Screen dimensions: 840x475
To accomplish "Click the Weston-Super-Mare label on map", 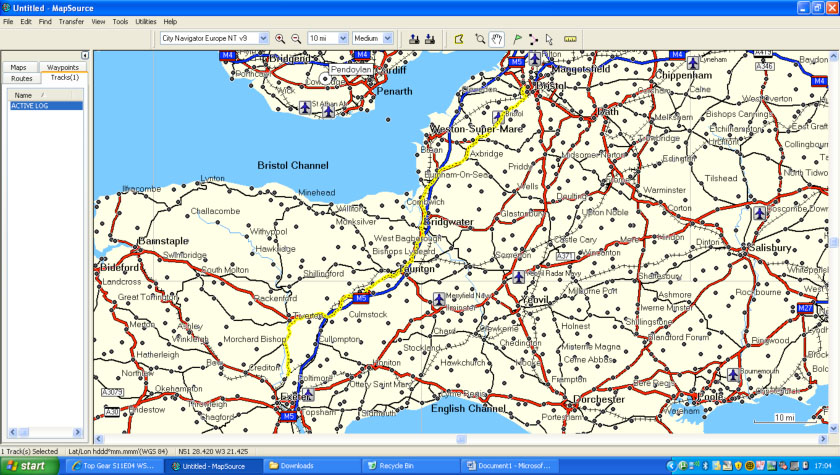I will pyautogui.click(x=476, y=129).
